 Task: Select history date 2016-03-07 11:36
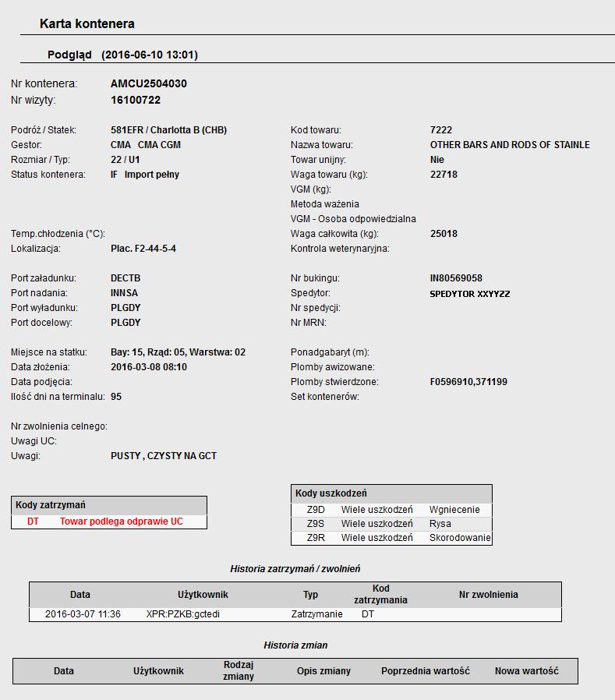coord(83,614)
